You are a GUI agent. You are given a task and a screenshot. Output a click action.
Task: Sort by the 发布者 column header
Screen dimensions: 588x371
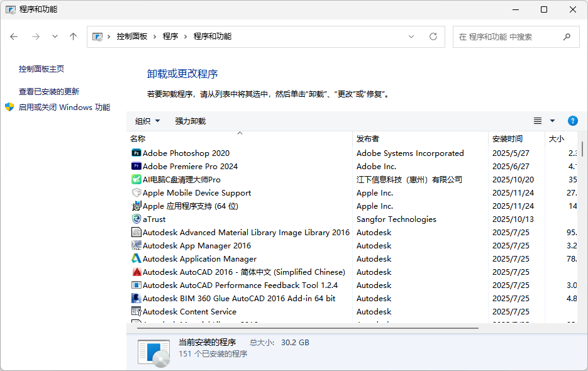[420, 138]
